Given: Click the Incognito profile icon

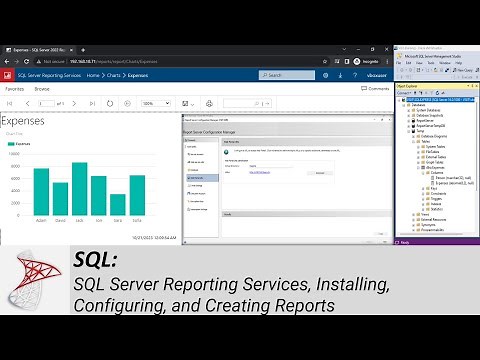Looking at the screenshot, I should 357,61.
